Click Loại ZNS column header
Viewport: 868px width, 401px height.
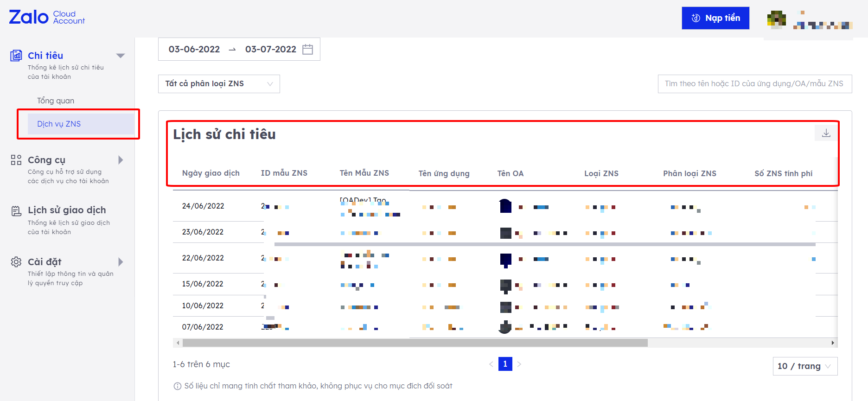click(601, 173)
